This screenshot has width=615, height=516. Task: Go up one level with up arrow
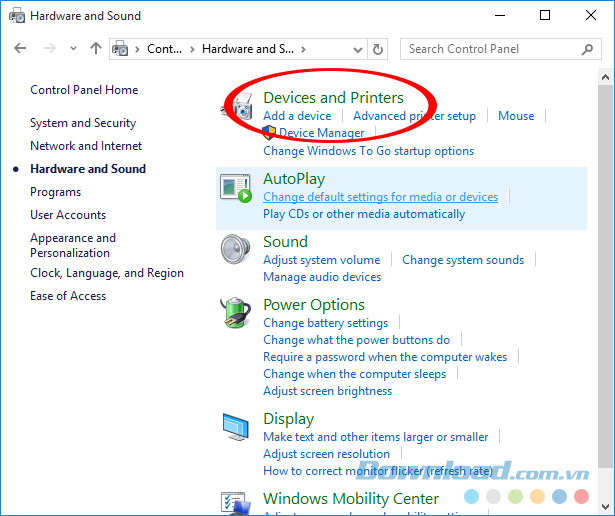96,49
